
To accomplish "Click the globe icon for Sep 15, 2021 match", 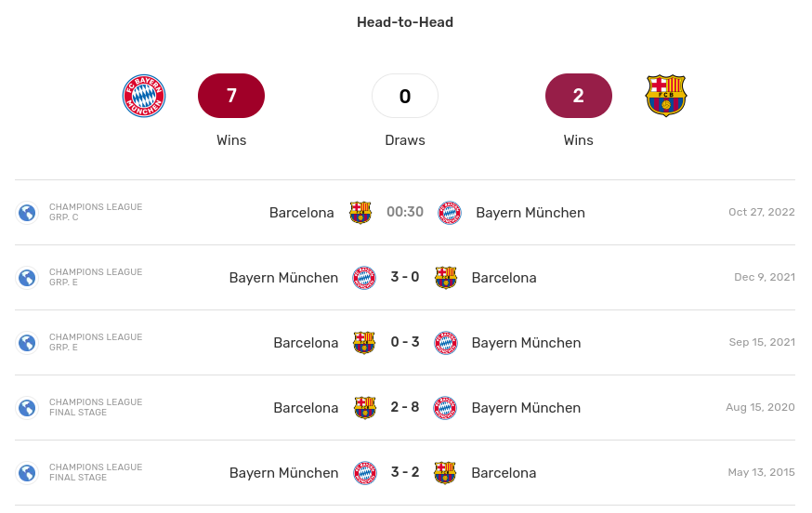I will pos(27,343).
